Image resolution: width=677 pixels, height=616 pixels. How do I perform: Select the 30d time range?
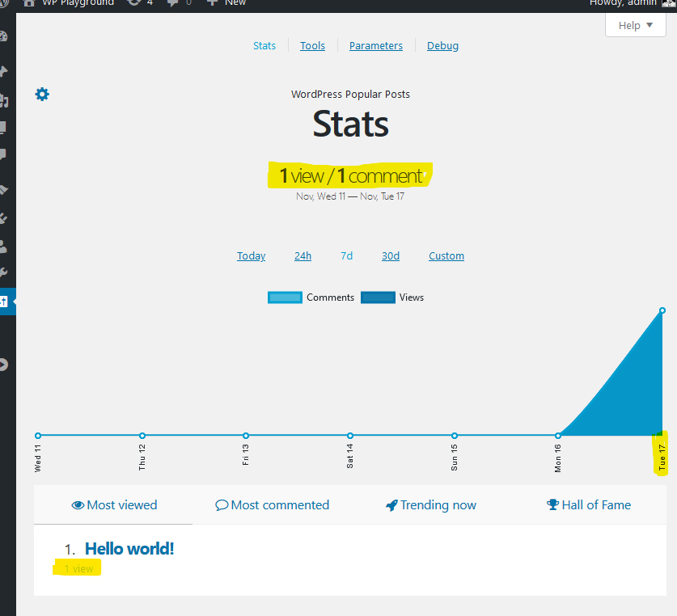point(391,256)
